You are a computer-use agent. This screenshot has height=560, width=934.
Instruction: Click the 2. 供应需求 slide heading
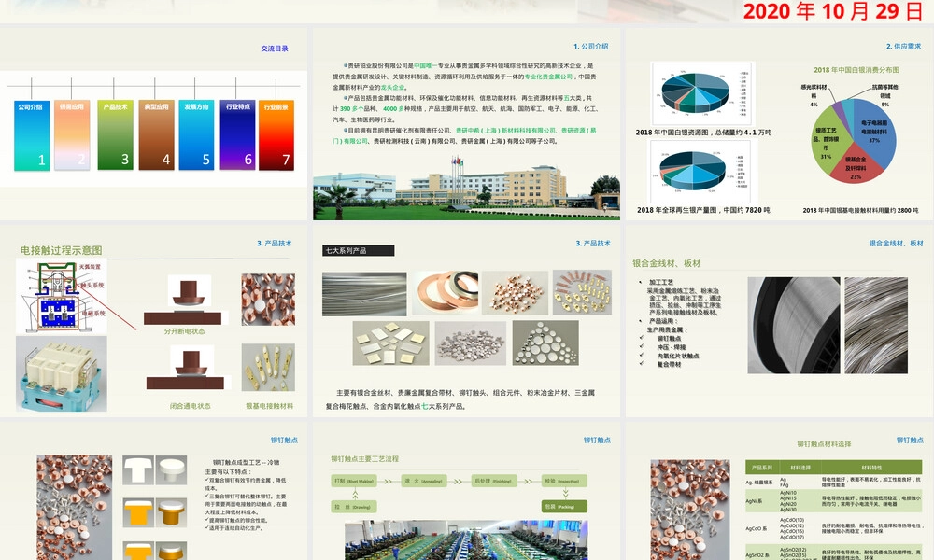903,46
